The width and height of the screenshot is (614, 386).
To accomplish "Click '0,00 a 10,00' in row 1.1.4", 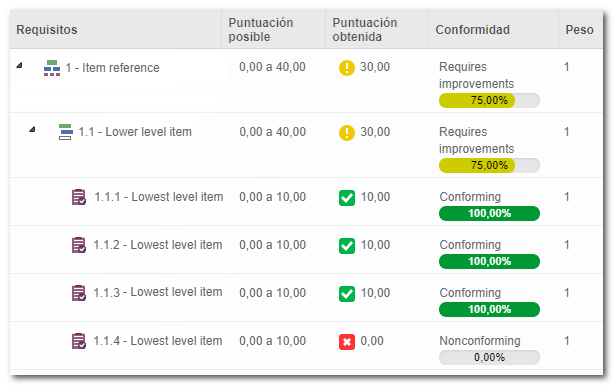I will tap(272, 341).
